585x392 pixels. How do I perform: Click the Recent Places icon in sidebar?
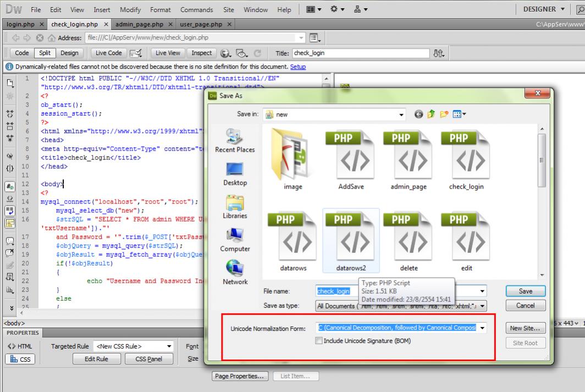235,136
